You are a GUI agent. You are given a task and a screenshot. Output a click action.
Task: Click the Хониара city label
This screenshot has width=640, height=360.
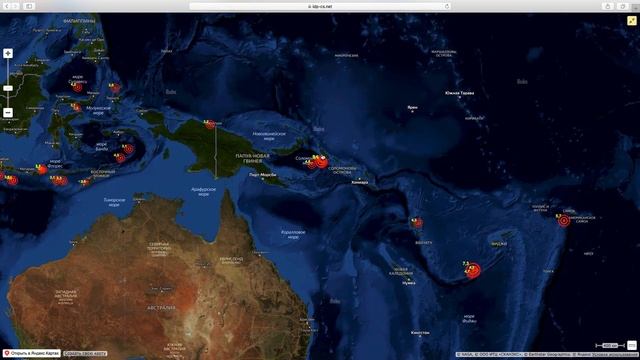360,182
